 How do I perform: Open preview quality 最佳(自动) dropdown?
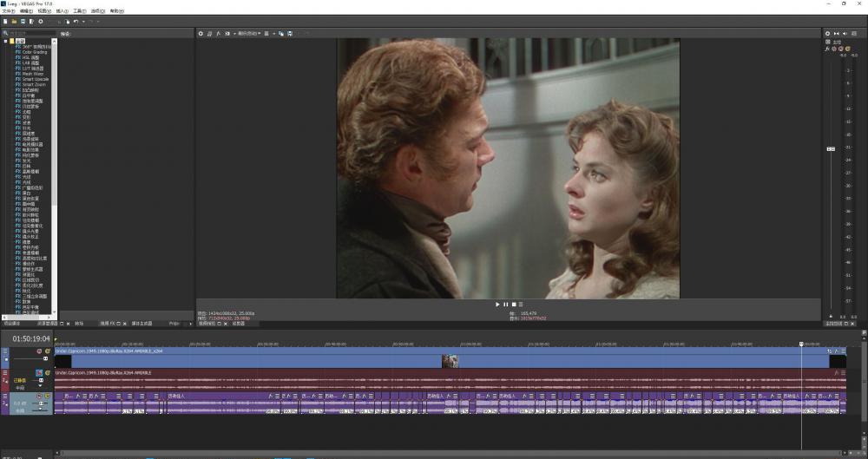point(248,34)
